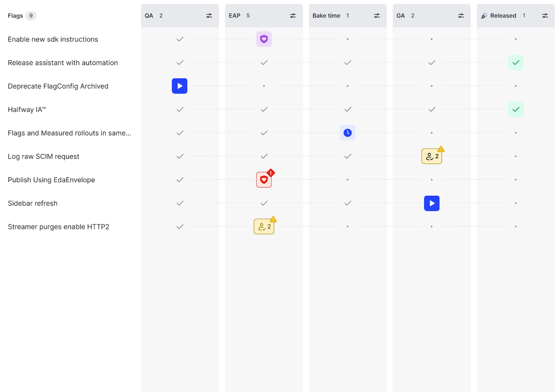Click the EAP checkmark on Sidebar refresh
558x392 pixels.
coord(264,203)
